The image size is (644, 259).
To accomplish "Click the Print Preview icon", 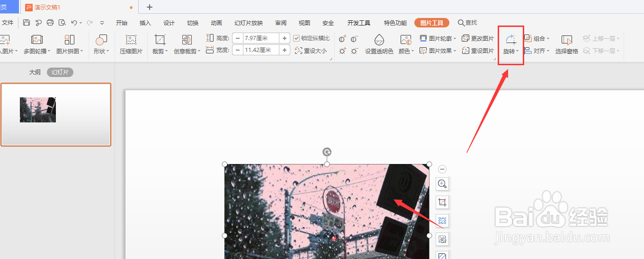I will 62,23.
